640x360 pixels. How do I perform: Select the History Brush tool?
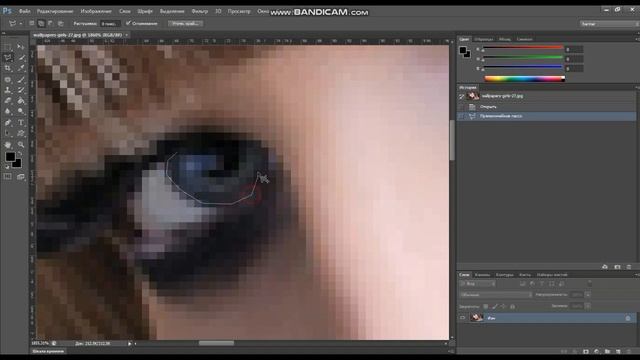(x=21, y=90)
